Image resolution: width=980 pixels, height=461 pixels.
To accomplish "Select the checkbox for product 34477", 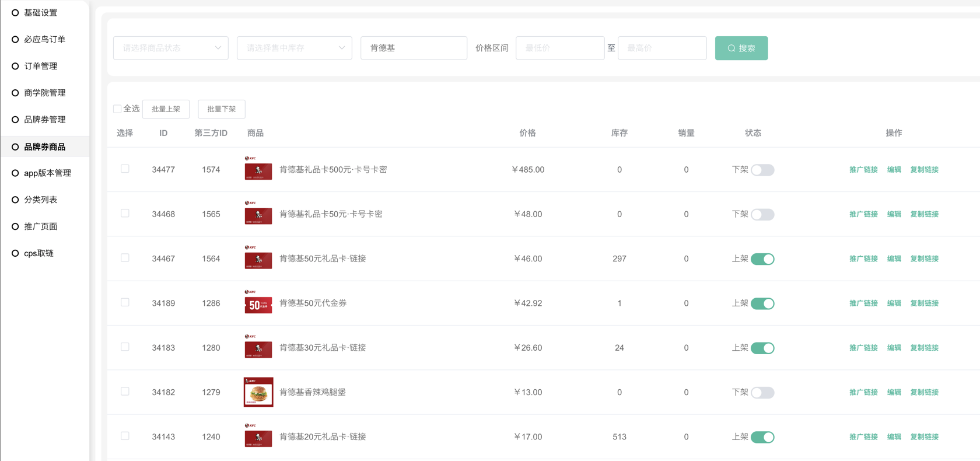I will 125,169.
